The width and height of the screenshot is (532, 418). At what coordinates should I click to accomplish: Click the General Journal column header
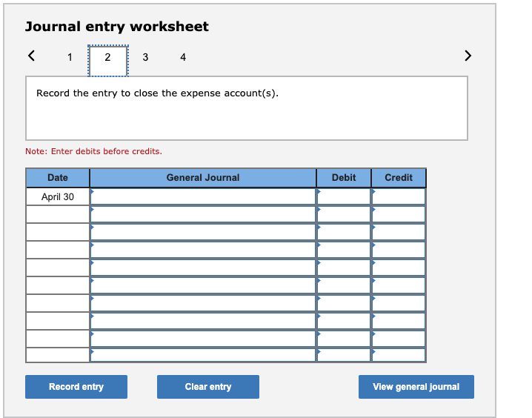pyautogui.click(x=203, y=177)
